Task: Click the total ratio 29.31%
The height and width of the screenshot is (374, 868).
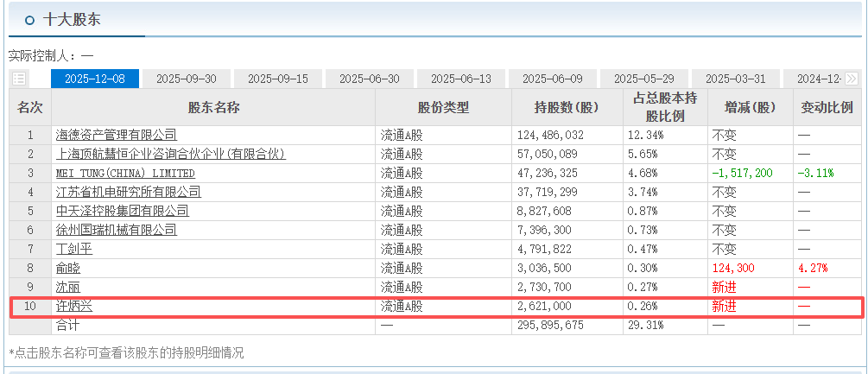Action: click(x=645, y=326)
